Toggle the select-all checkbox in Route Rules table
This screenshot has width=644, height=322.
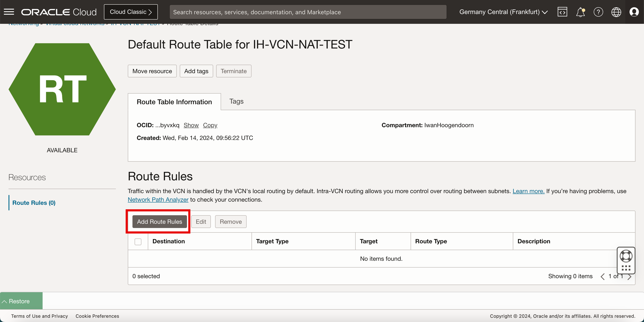click(138, 241)
